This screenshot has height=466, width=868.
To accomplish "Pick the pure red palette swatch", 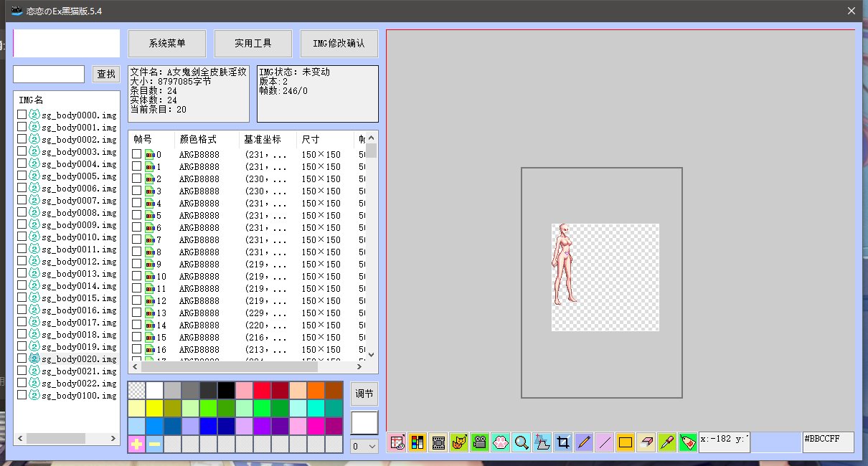I will [262, 390].
